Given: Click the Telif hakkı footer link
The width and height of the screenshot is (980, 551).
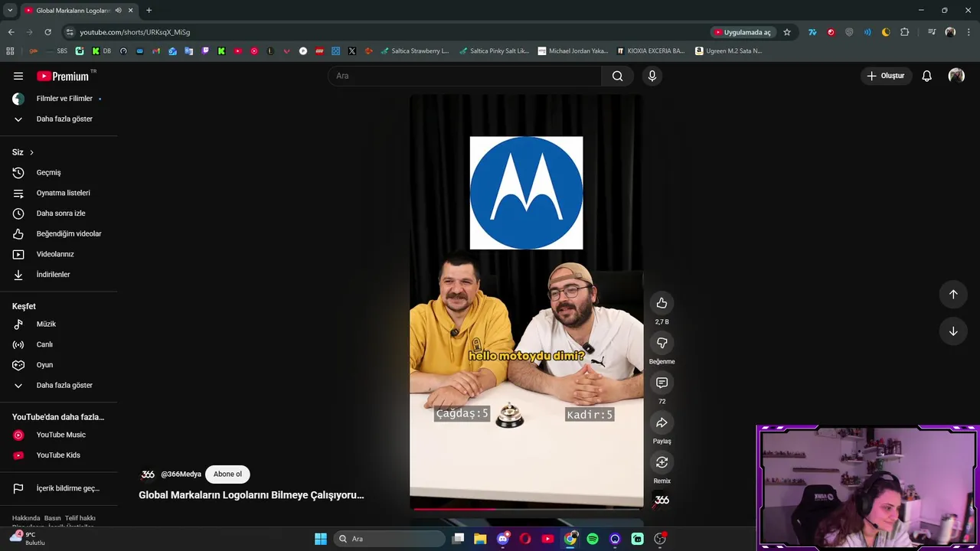Looking at the screenshot, I should 80,518.
